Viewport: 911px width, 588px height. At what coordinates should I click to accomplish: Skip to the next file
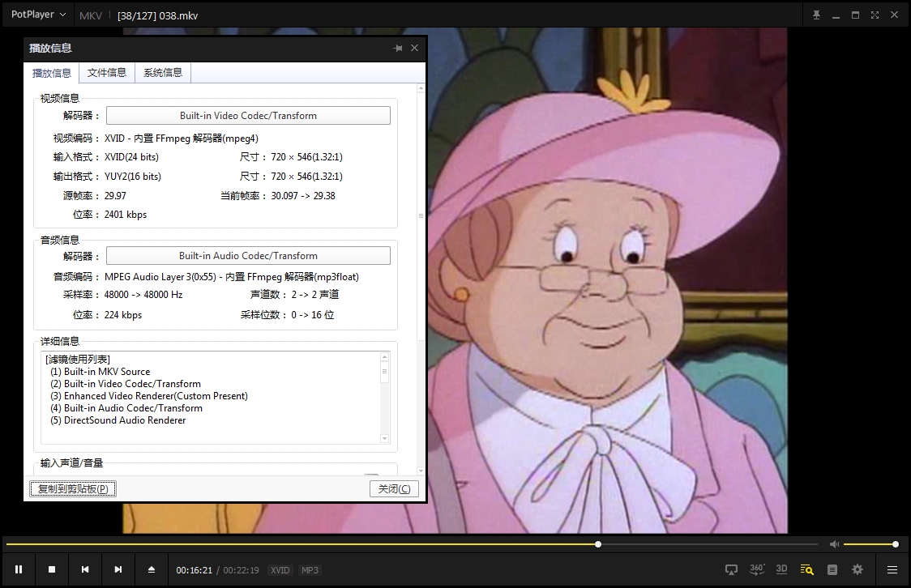[118, 569]
